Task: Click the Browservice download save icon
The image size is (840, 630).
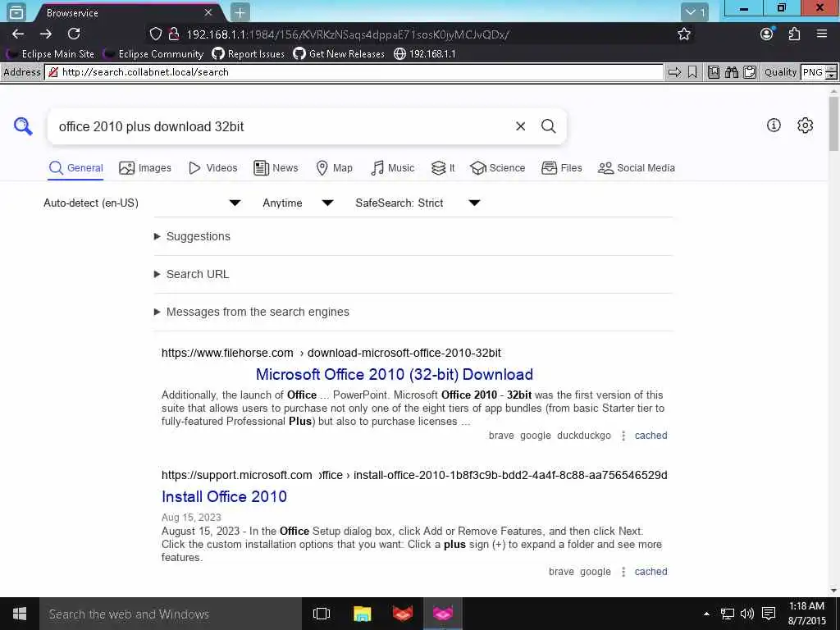Action: click(714, 72)
